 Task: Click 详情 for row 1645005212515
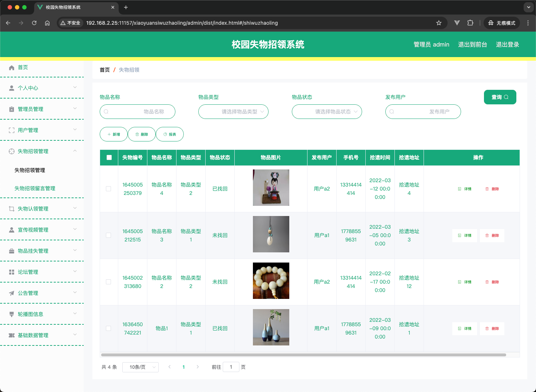coord(465,236)
